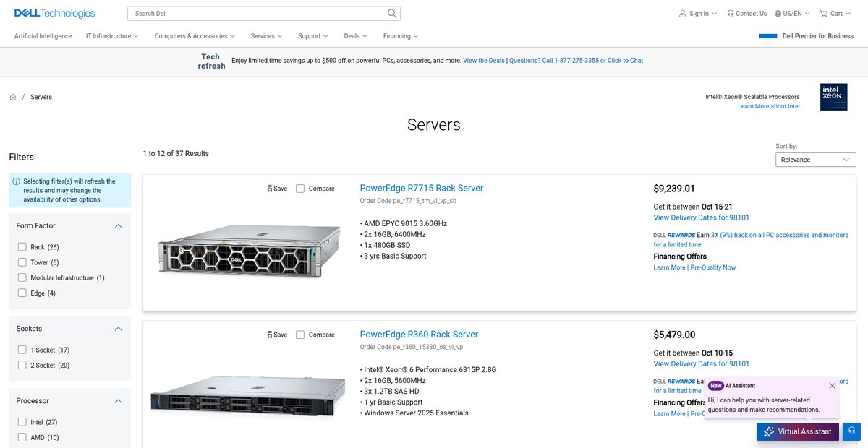Click the Dell Rewards logo for R7715
868x448 pixels.
(674, 235)
